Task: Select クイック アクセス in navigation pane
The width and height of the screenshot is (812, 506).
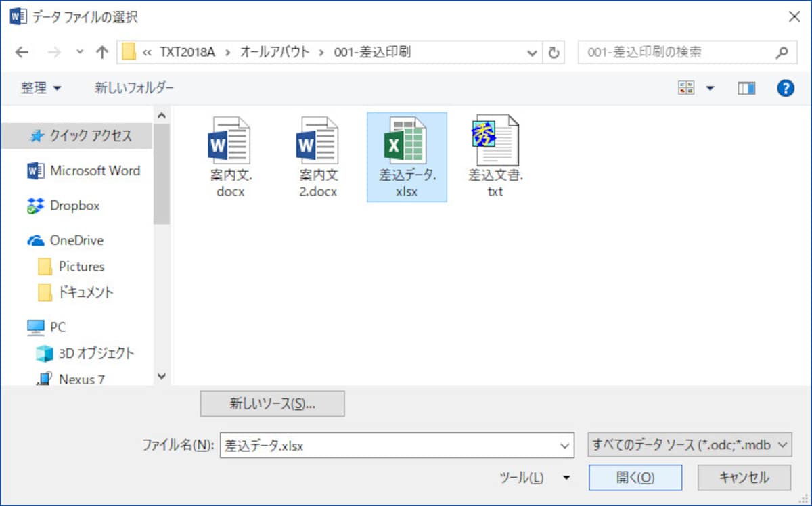Action: [77, 136]
